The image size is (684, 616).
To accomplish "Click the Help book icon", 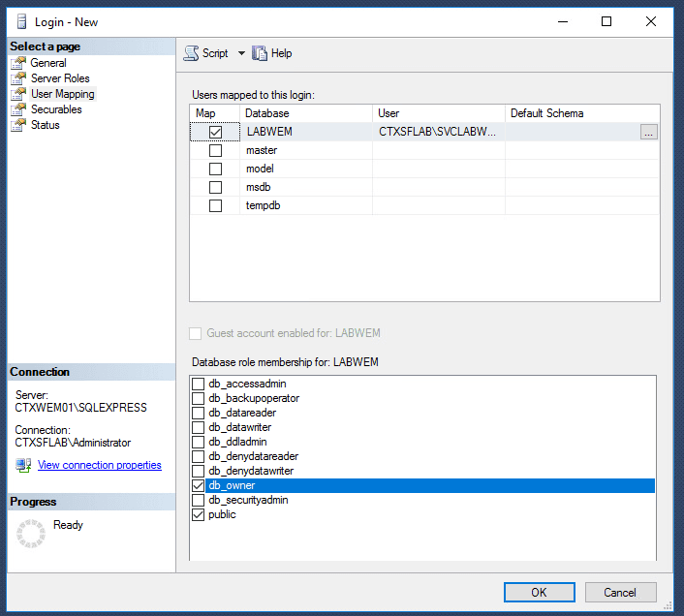I will click(x=260, y=53).
